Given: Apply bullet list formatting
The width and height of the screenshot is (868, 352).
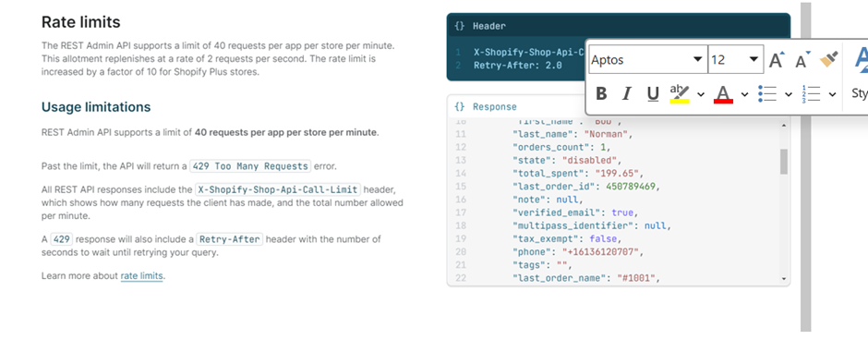Looking at the screenshot, I should click(x=767, y=93).
